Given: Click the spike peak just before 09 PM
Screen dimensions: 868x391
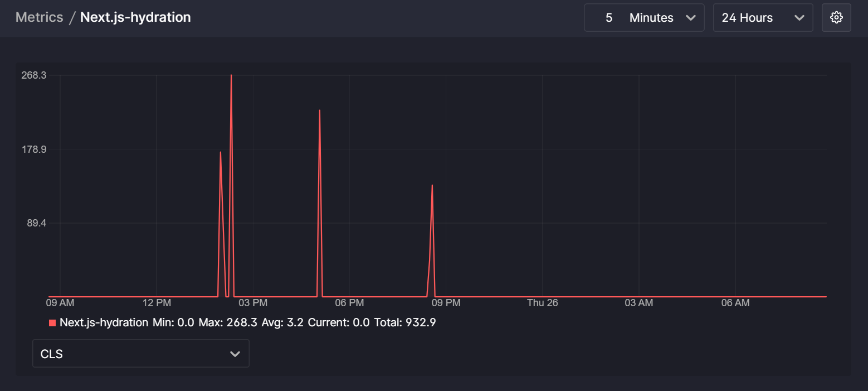Looking at the screenshot, I should coord(432,185).
